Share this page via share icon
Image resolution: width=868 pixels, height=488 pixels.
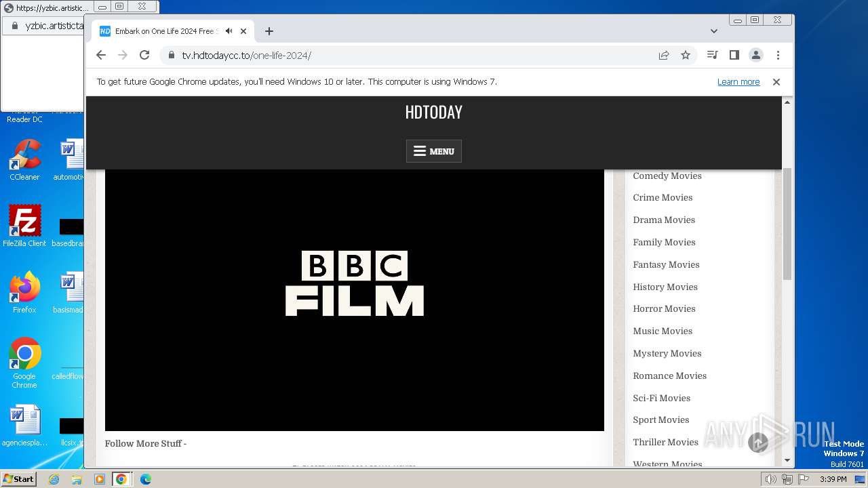click(664, 55)
